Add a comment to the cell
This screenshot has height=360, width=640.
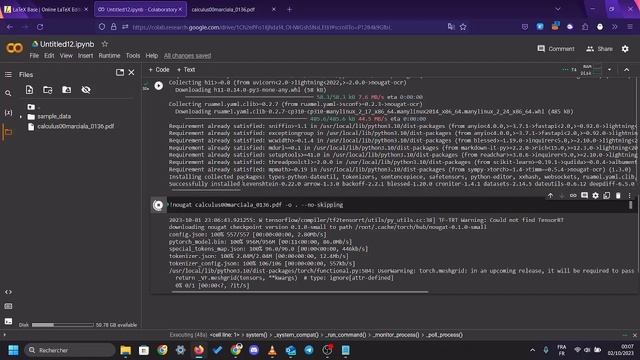click(584, 196)
